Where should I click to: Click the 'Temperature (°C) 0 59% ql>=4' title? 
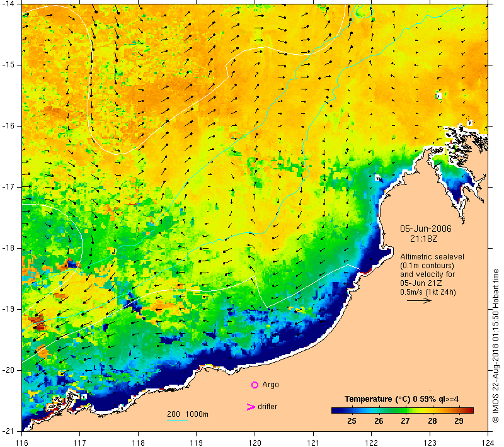pos(401,399)
